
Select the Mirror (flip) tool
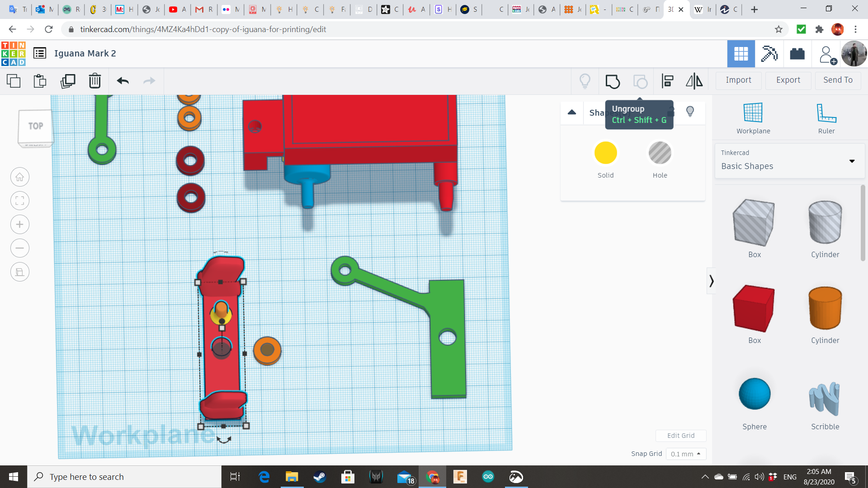pyautogui.click(x=694, y=81)
